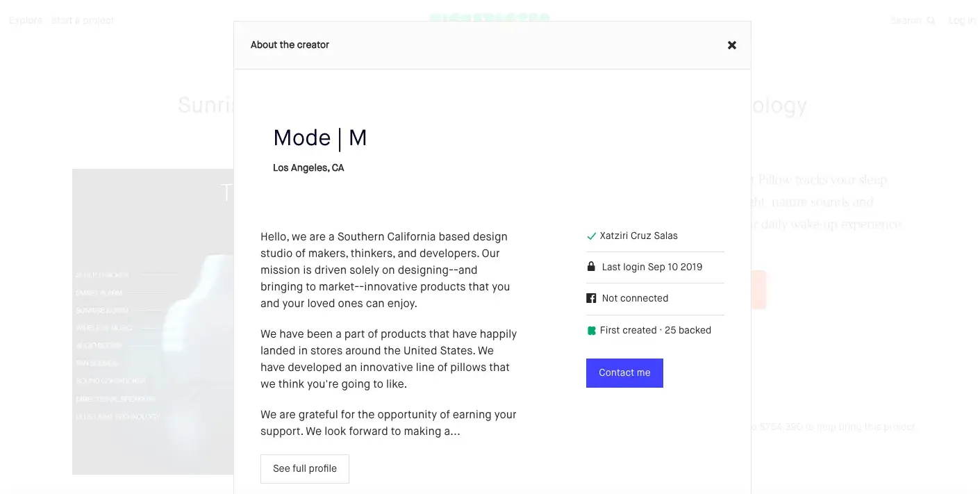Viewport: 980px width, 494px height.
Task: Click the First created link
Action: click(x=628, y=331)
